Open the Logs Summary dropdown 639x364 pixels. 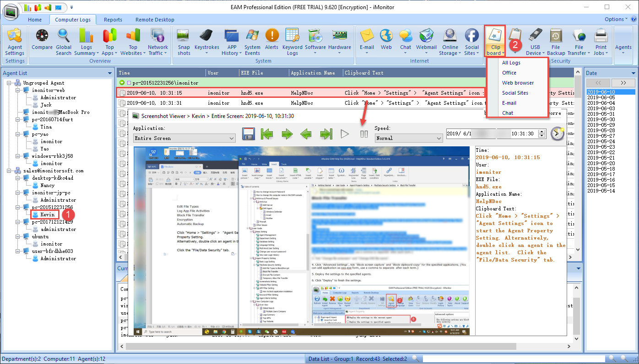[x=86, y=42]
